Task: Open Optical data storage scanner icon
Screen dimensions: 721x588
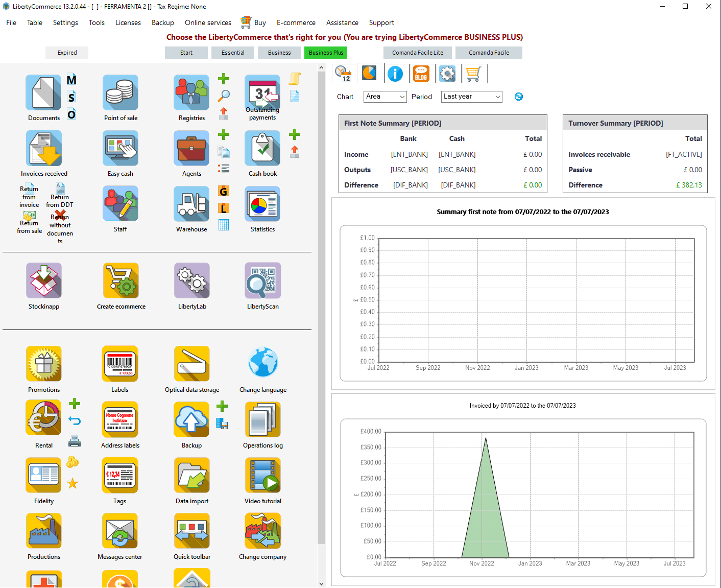Action: pos(191,364)
